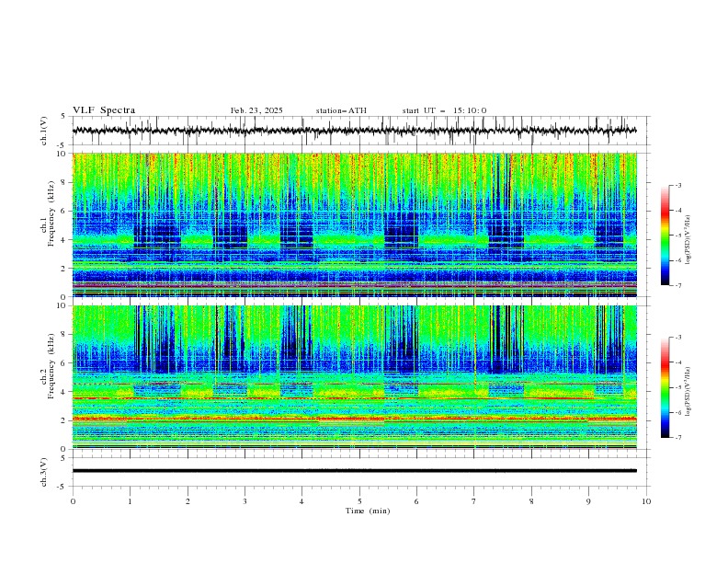This screenshot has height=563, width=728.
Task: Click the time axis tick label "7"
Action: (x=474, y=501)
